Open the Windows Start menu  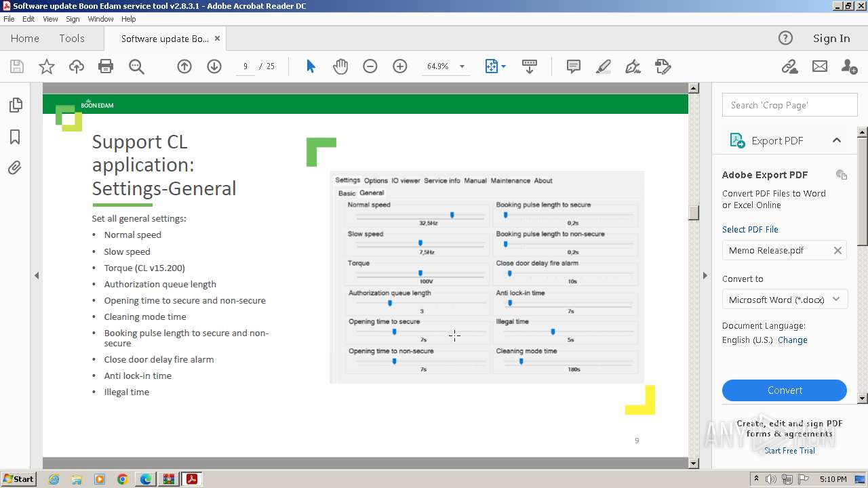coord(18,479)
